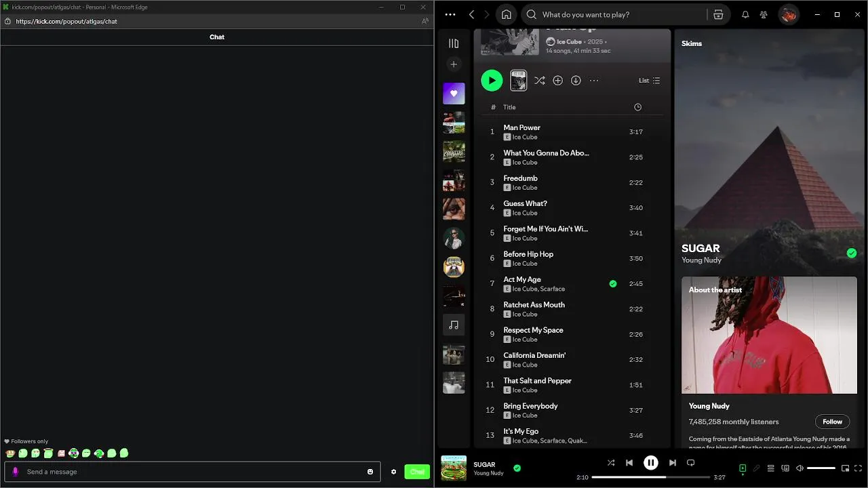Open Spotify profile avatar menu

click(x=788, y=14)
